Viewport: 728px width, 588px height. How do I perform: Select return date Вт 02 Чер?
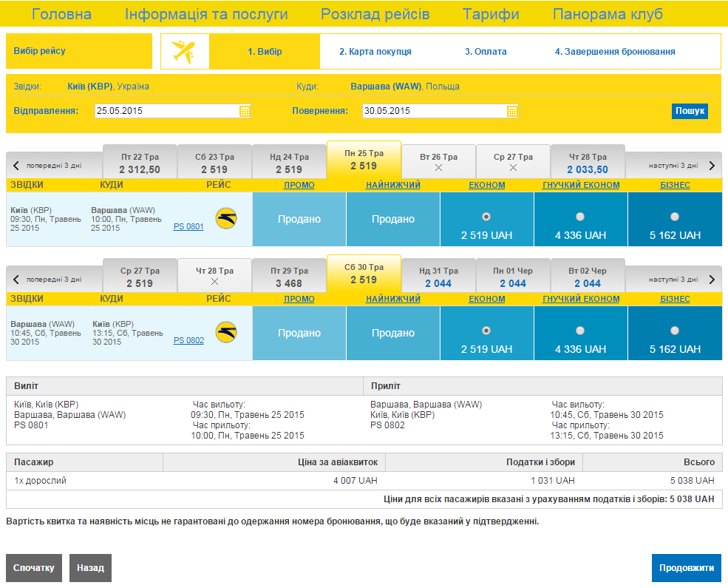(588, 276)
